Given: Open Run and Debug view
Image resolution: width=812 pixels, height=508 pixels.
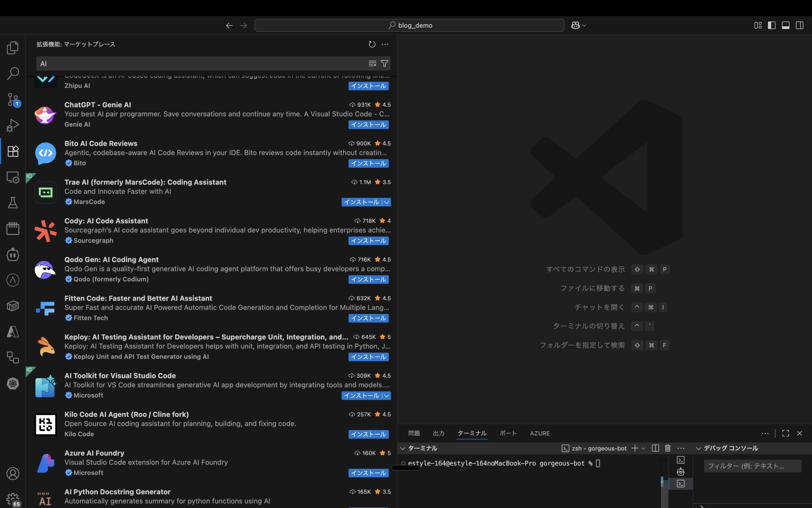Looking at the screenshot, I should click(13, 125).
